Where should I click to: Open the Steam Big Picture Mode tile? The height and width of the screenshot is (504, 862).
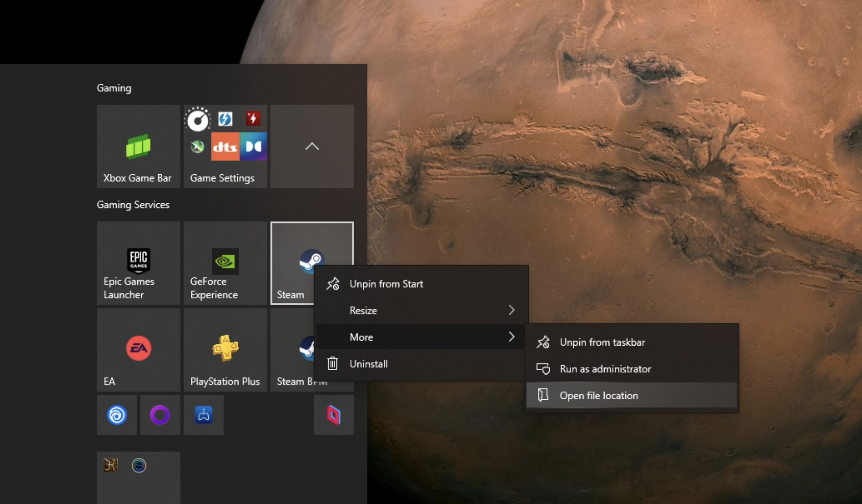coord(292,350)
